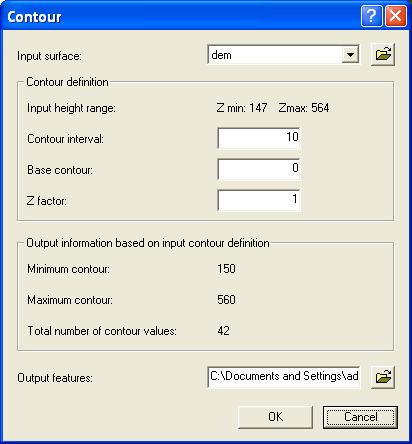
Task: Select the Z factor input box
Action: [x=259, y=200]
